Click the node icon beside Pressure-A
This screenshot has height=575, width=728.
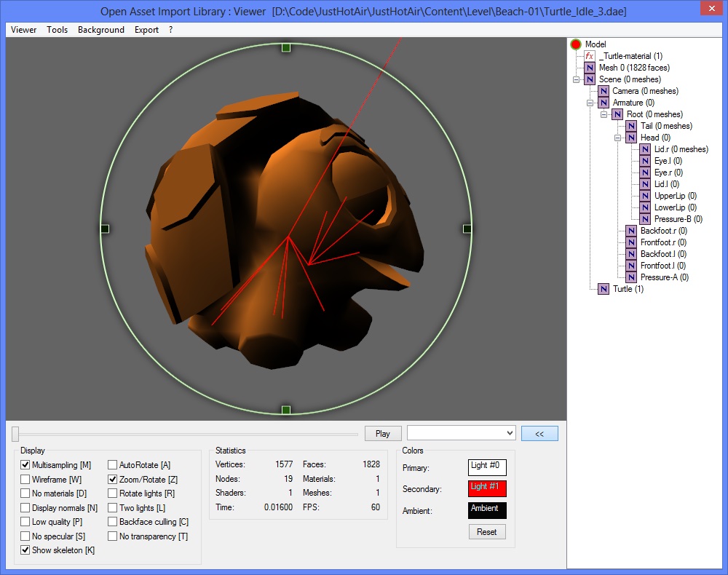[631, 277]
